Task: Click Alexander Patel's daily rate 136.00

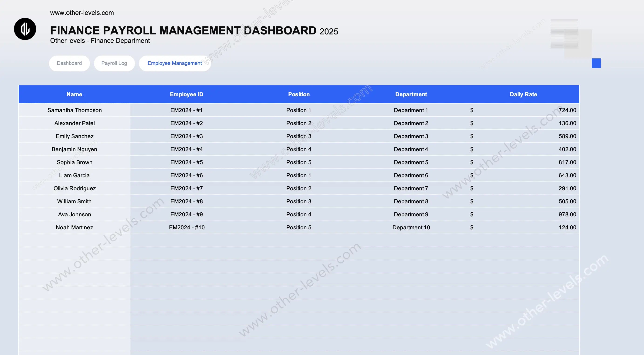Action: 567,123
